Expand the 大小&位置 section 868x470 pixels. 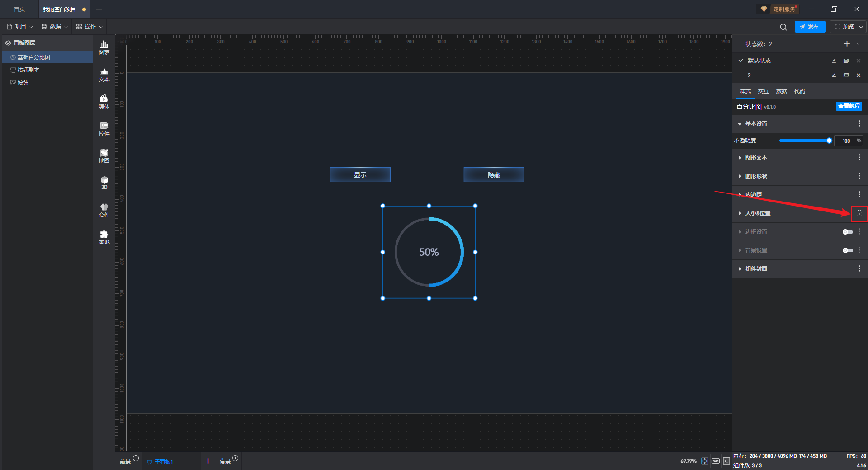[740, 213]
